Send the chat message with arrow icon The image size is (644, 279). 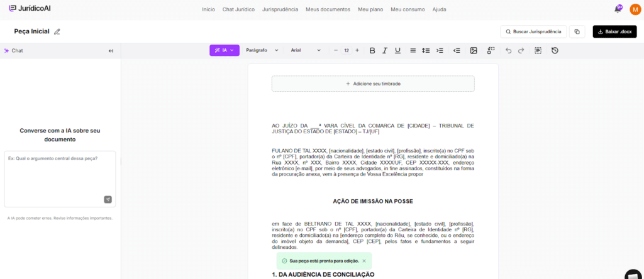[x=108, y=199]
